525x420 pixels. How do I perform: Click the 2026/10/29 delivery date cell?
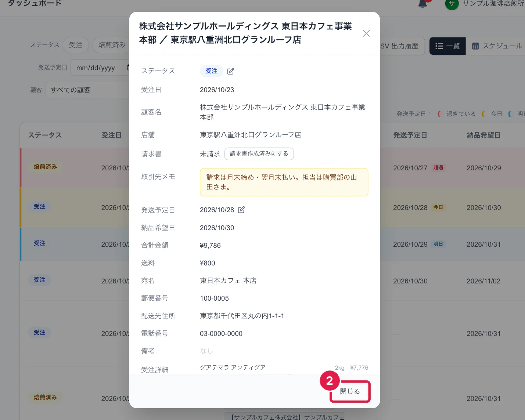point(483,168)
